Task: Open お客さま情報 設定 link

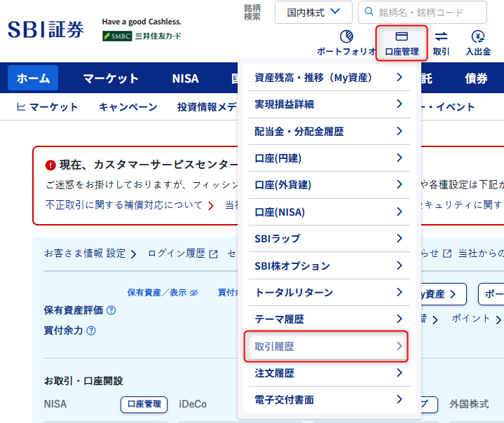Action: point(85,254)
